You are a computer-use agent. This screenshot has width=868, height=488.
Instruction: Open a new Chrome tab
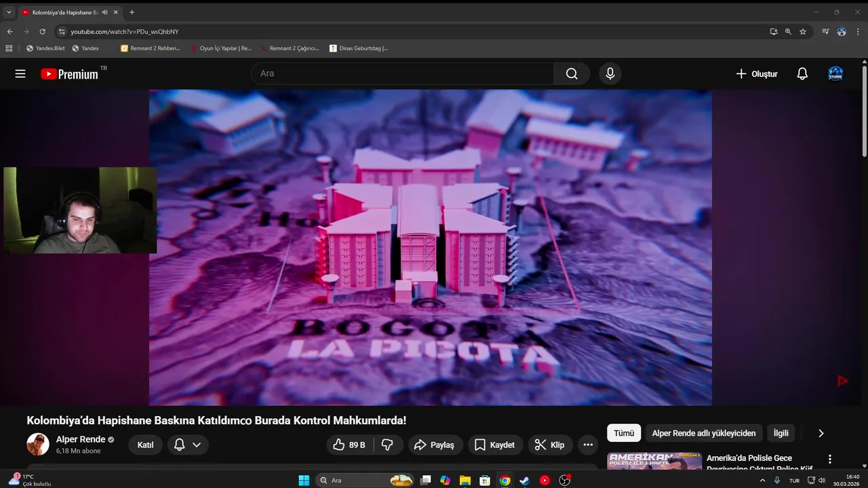[132, 12]
